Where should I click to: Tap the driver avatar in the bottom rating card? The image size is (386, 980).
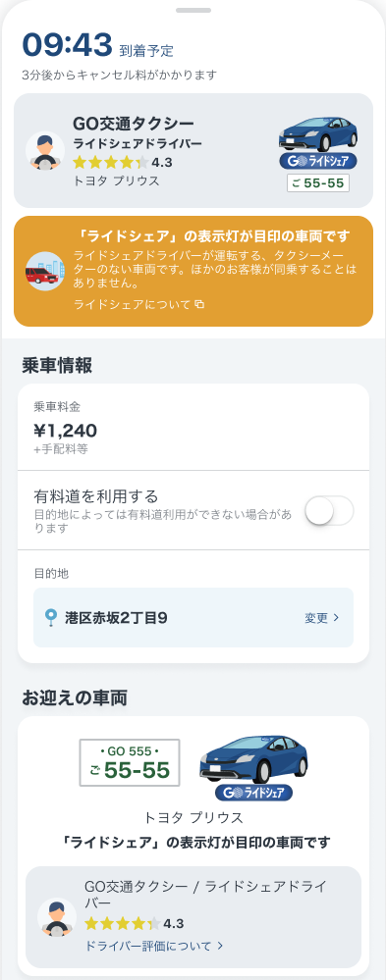pos(57,917)
